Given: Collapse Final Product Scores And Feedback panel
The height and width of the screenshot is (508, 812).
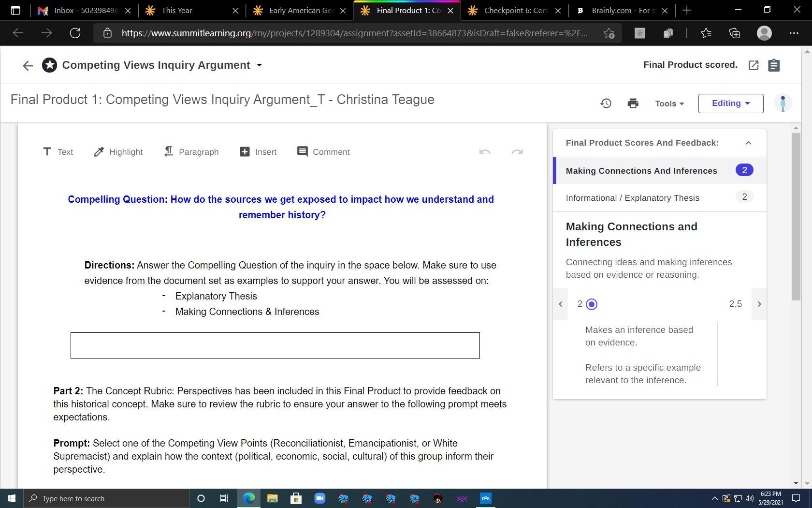Looking at the screenshot, I should [748, 143].
